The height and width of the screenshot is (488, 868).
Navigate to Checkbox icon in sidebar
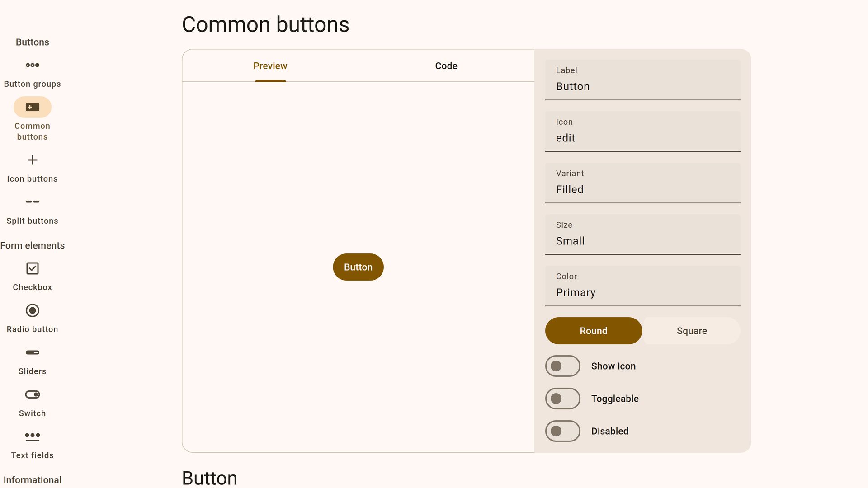pos(32,268)
